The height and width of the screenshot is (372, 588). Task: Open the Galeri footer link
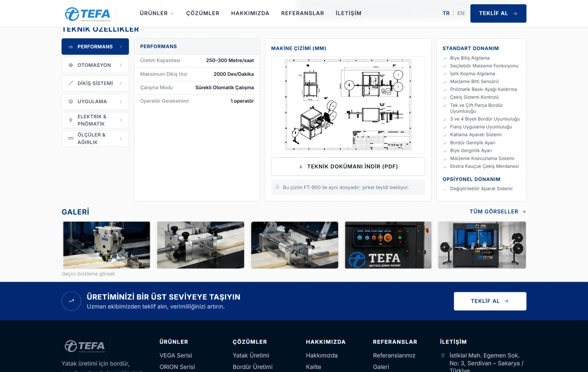point(381,367)
